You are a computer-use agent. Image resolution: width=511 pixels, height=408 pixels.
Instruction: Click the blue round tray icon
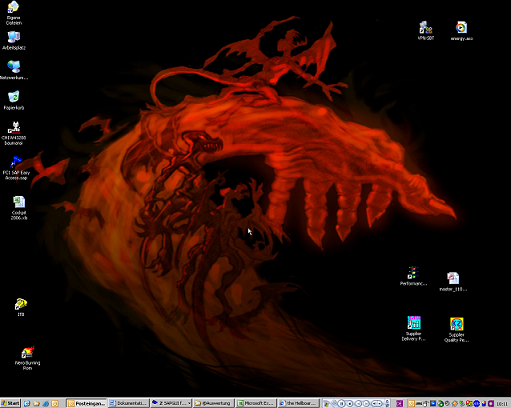[476, 404]
